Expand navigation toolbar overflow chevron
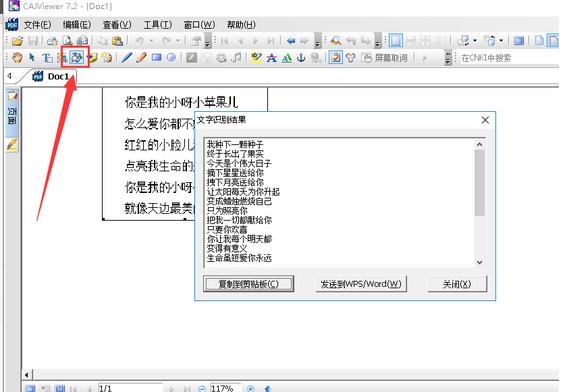Screen dimensions: 561x392 (x=317, y=41)
